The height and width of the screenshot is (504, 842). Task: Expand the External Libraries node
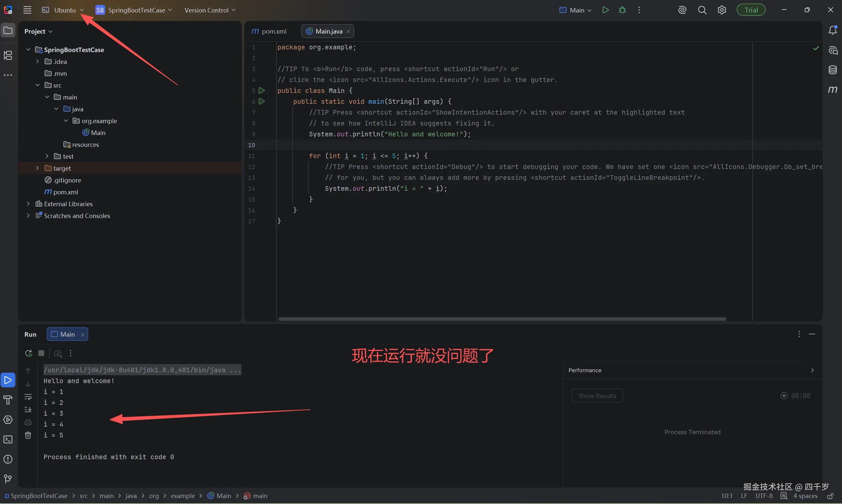pos(28,204)
